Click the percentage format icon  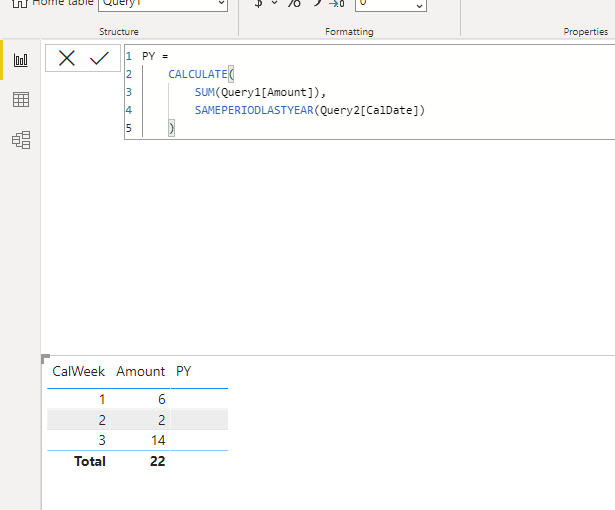tap(294, 3)
